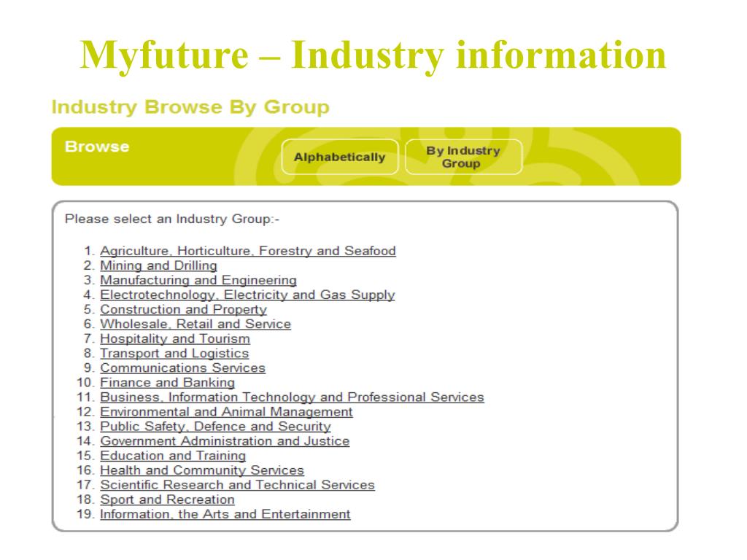Open Health and Community Services group

click(x=202, y=470)
